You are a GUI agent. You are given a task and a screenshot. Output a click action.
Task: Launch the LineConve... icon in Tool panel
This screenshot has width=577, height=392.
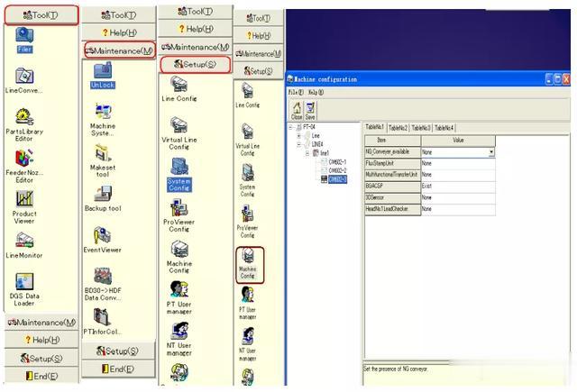coord(24,80)
